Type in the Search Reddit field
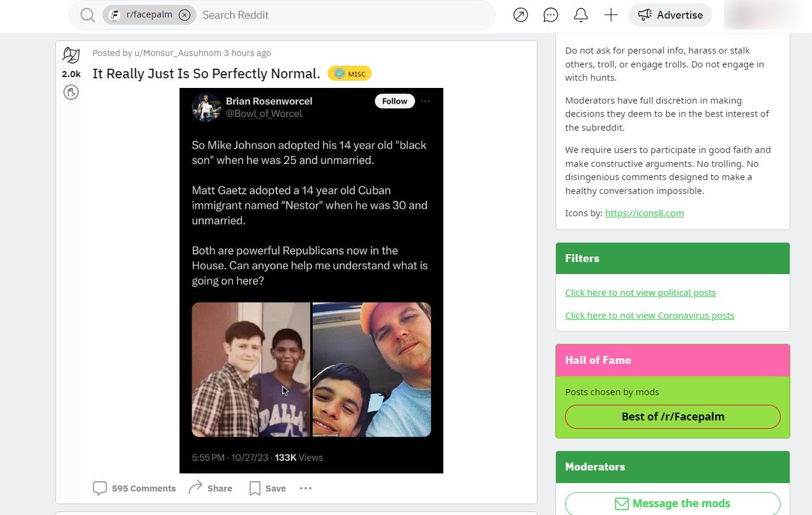This screenshot has width=812, height=515. click(x=343, y=15)
